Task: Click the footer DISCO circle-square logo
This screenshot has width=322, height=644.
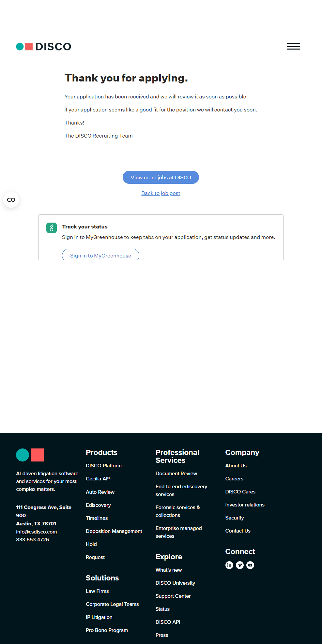Action: [x=30, y=455]
